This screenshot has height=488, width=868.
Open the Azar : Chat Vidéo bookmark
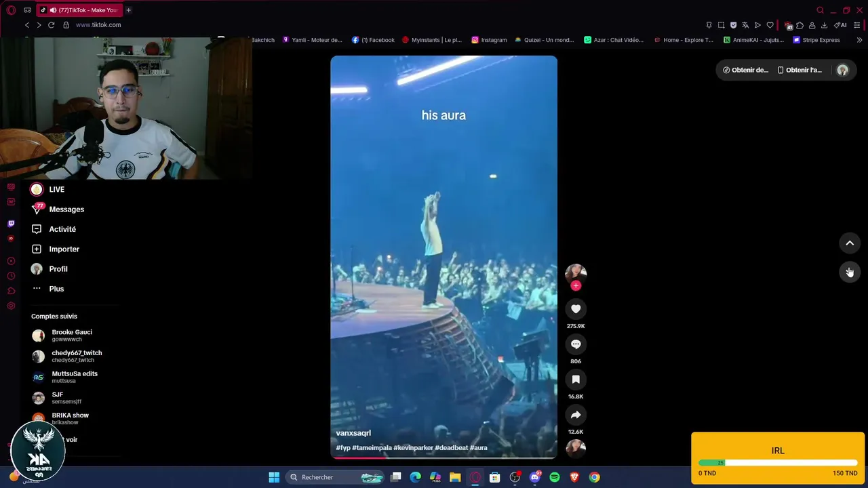[614, 40]
